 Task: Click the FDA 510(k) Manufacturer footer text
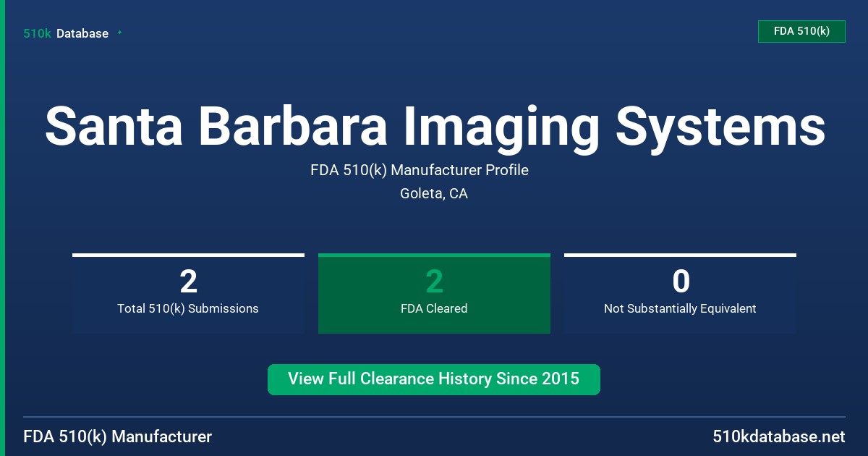point(118,437)
